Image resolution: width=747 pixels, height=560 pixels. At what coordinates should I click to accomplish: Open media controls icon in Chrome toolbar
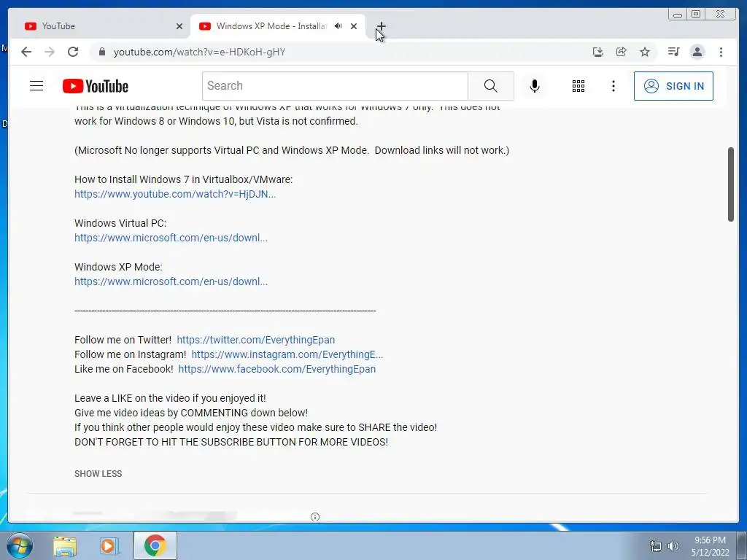click(x=673, y=52)
